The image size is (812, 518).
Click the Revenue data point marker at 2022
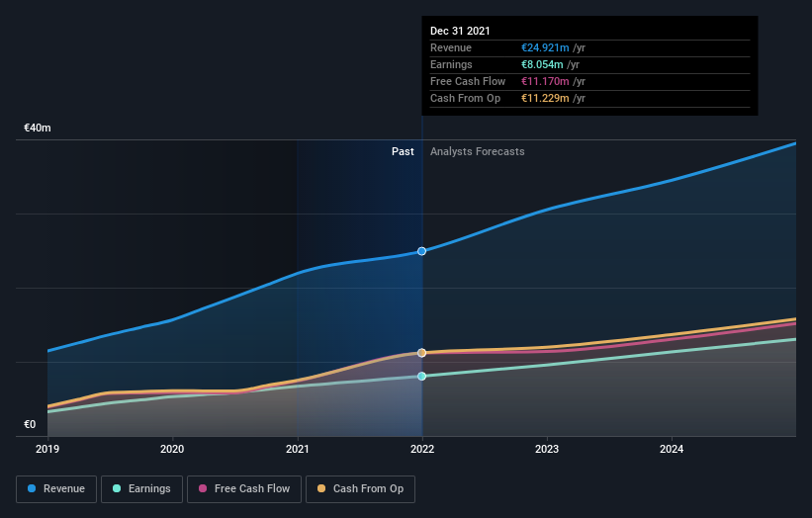click(x=422, y=251)
